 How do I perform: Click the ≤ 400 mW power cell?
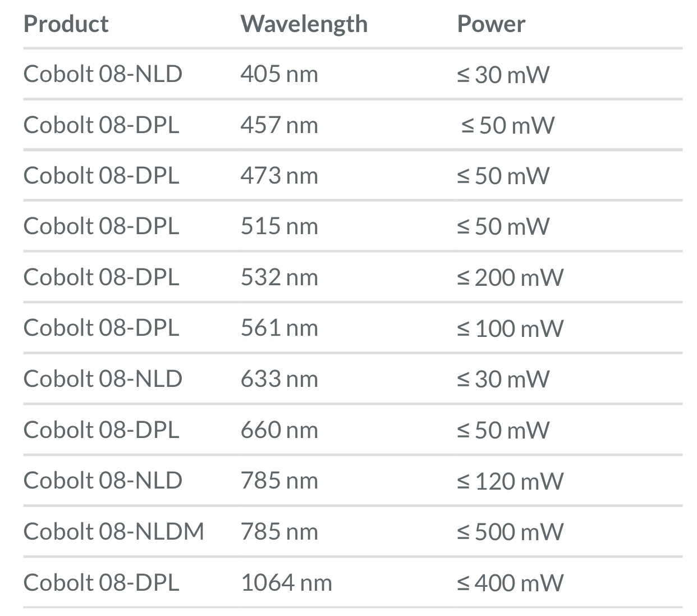pyautogui.click(x=510, y=583)
